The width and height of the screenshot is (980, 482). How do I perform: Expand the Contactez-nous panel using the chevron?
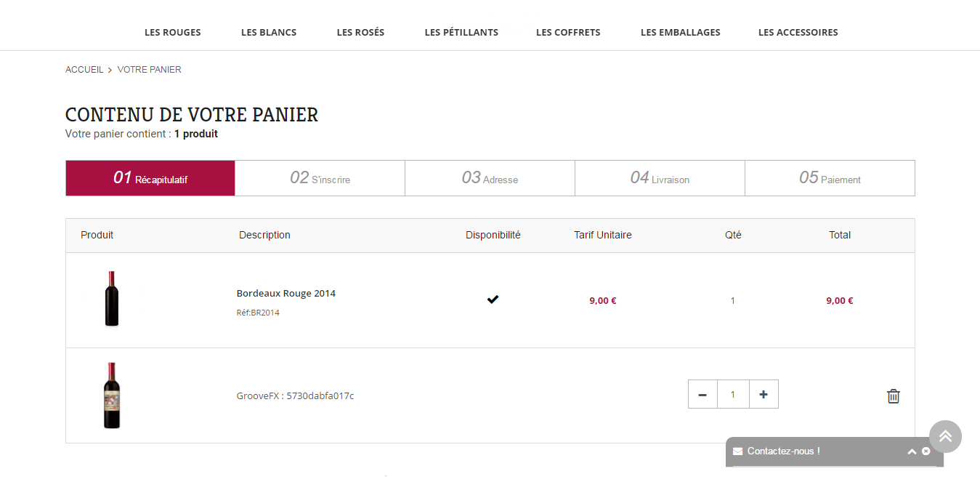coord(912,451)
